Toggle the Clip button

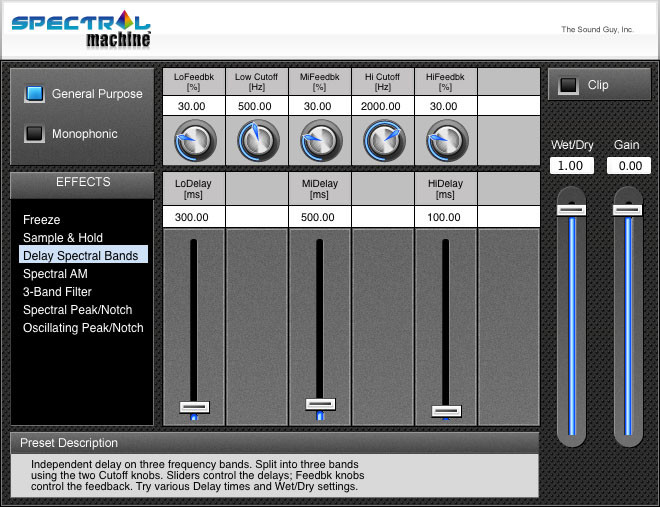(568, 85)
